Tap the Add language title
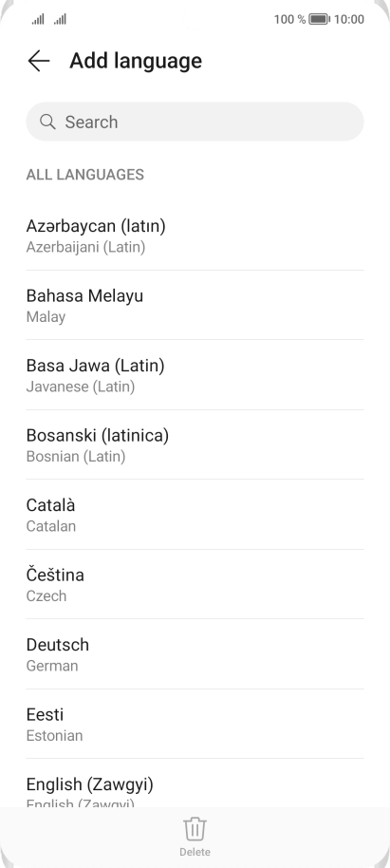 point(136,61)
